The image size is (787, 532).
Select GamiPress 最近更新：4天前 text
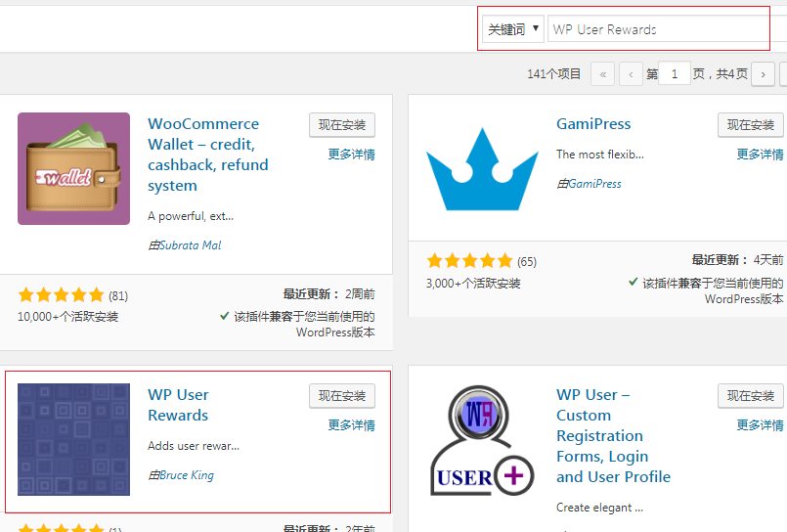(737, 260)
